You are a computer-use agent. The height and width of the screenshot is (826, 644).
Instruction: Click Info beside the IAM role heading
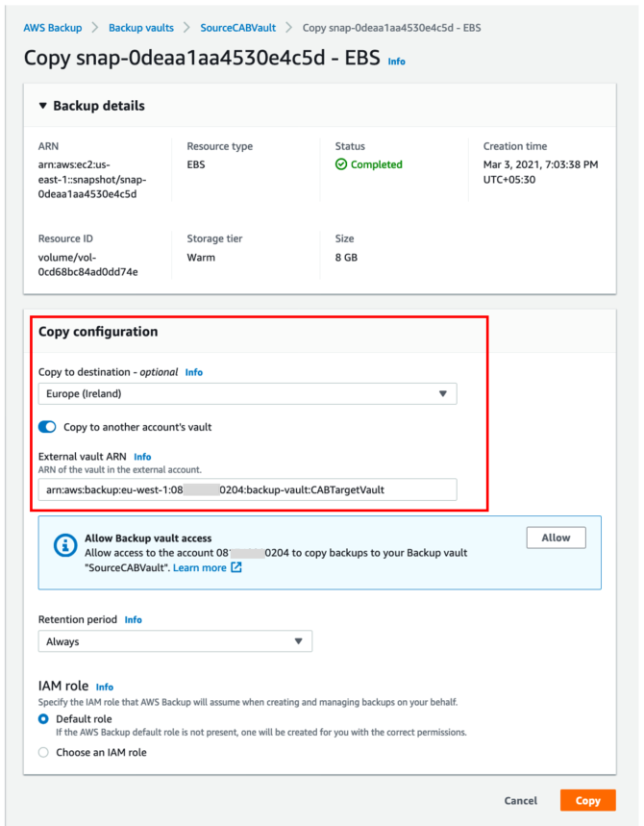(x=104, y=687)
